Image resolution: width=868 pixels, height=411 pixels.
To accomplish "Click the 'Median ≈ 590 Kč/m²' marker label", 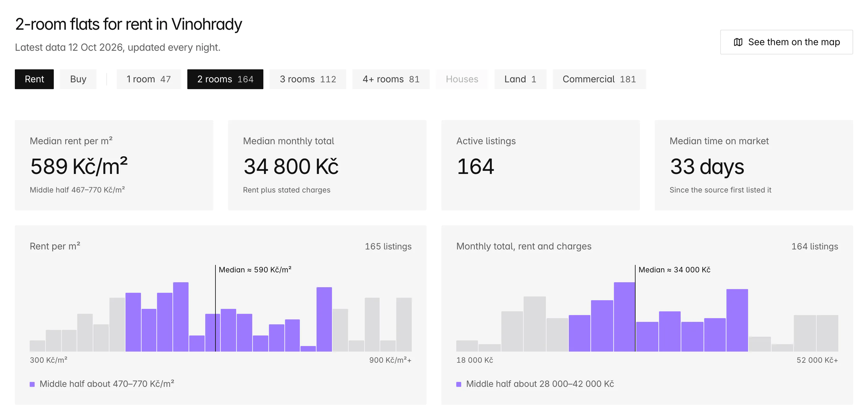I will point(255,270).
